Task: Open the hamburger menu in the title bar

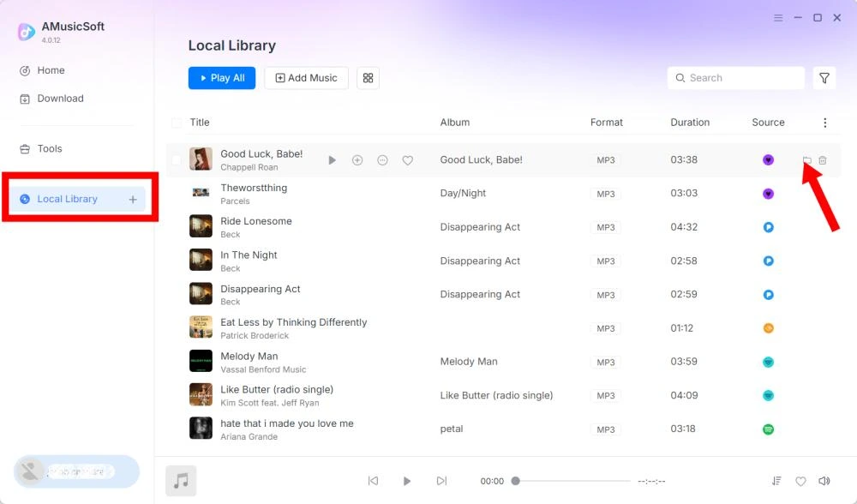Action: [778, 18]
